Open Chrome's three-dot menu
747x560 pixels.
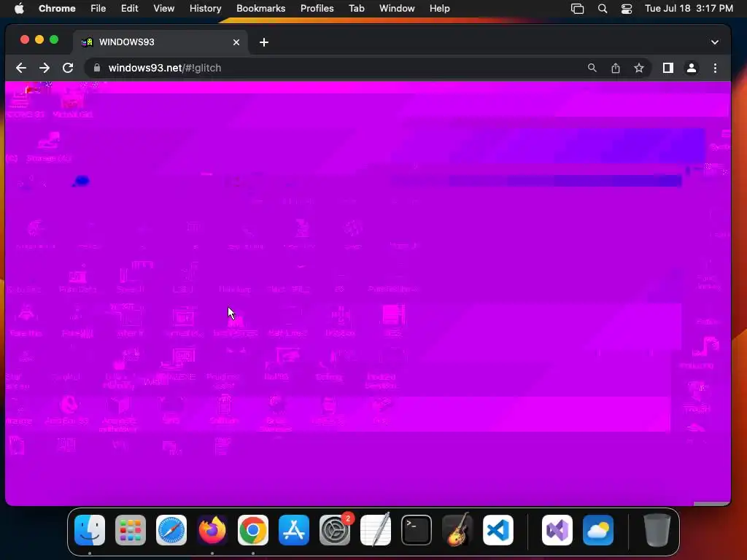[x=715, y=68]
